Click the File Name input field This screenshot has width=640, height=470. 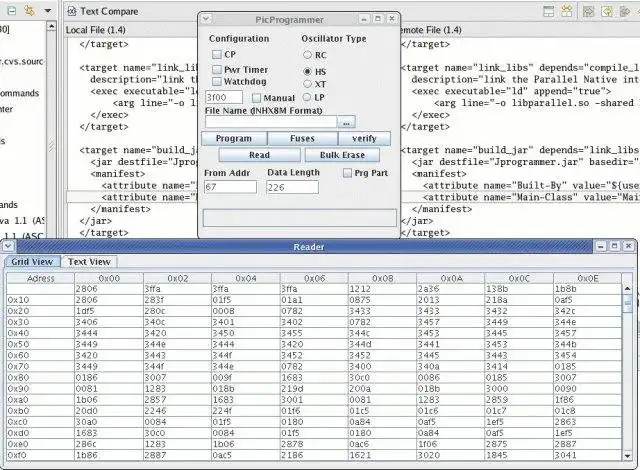(271, 122)
